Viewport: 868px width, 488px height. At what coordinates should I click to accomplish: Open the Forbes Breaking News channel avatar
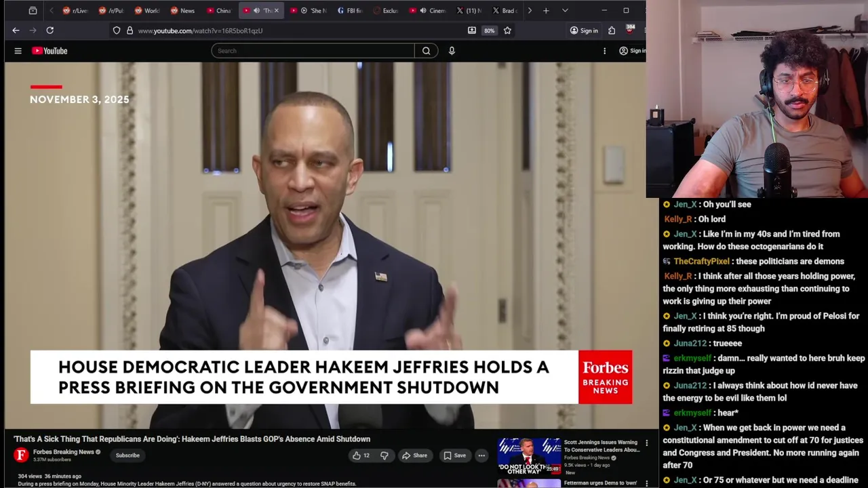[21, 455]
